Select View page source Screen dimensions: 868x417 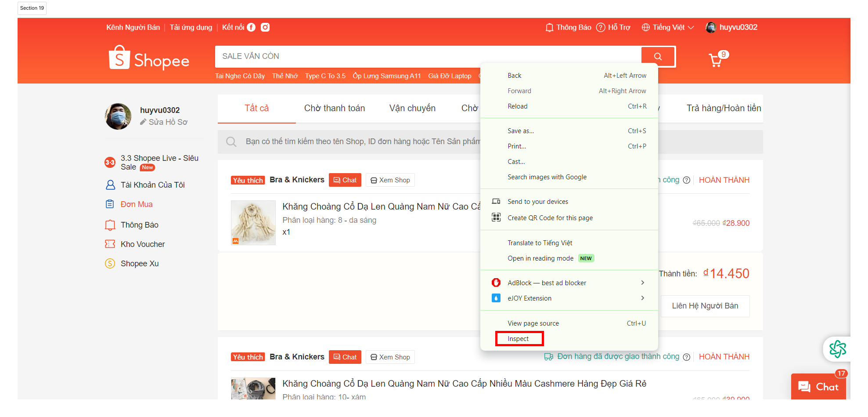(x=569, y=323)
